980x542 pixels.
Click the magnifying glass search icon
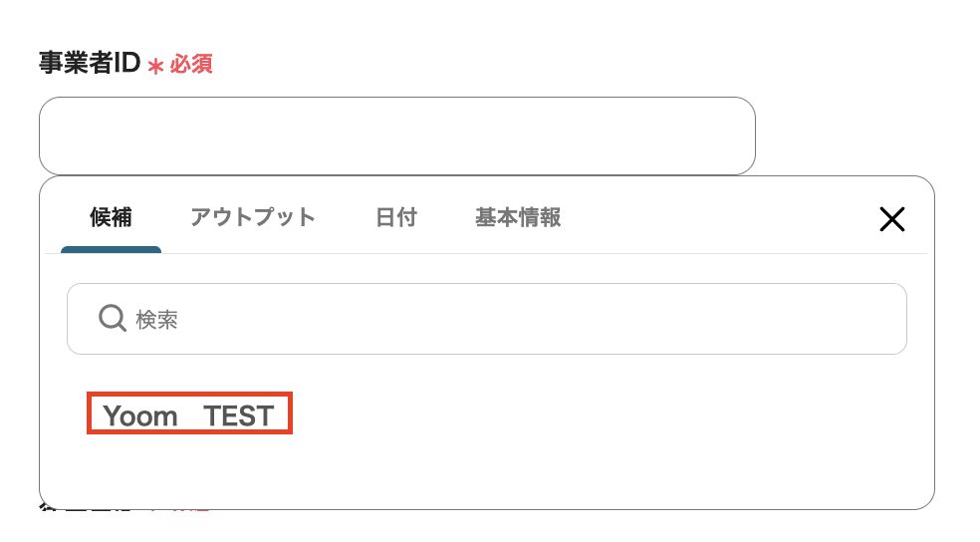point(113,319)
